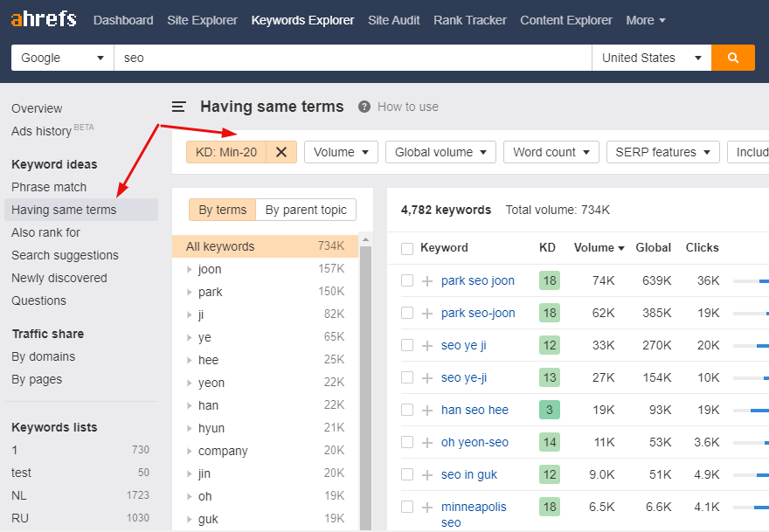The width and height of the screenshot is (769, 532).
Task: Open the United States country dropdown
Action: click(x=652, y=58)
